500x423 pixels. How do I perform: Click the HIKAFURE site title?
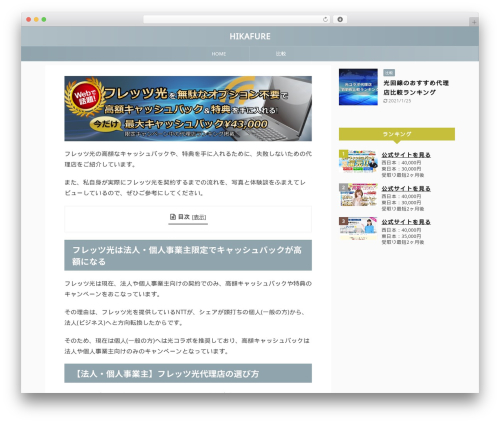tap(250, 36)
